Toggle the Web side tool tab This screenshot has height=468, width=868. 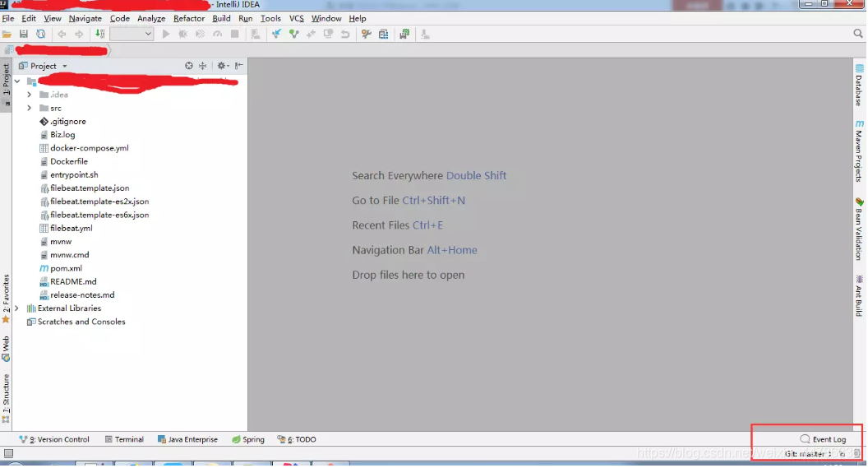click(x=6, y=349)
